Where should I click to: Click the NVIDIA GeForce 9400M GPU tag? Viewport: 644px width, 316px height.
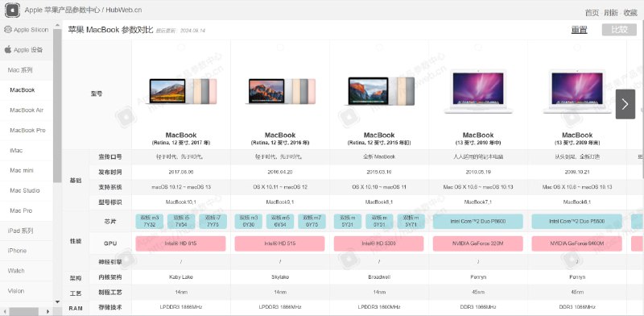click(x=577, y=243)
